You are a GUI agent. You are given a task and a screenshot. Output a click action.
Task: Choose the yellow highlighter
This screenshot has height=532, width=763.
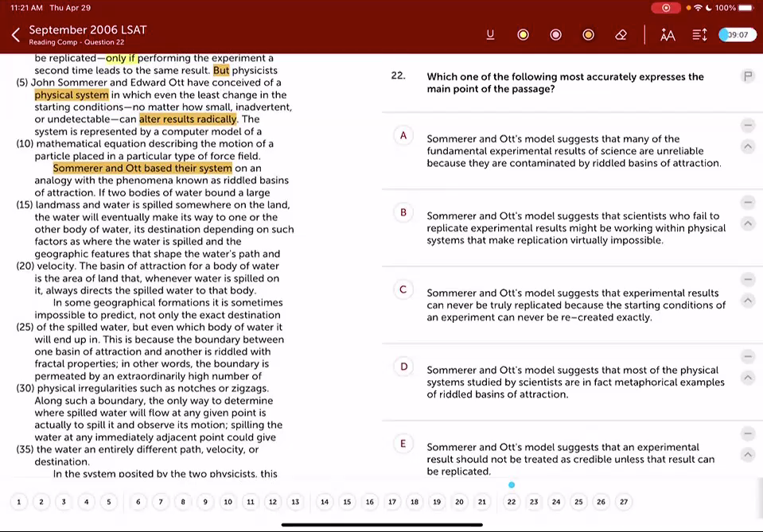[x=523, y=34]
